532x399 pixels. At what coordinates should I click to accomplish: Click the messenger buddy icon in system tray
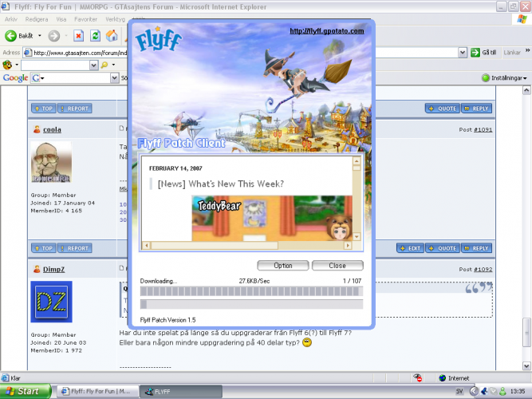pos(502,391)
